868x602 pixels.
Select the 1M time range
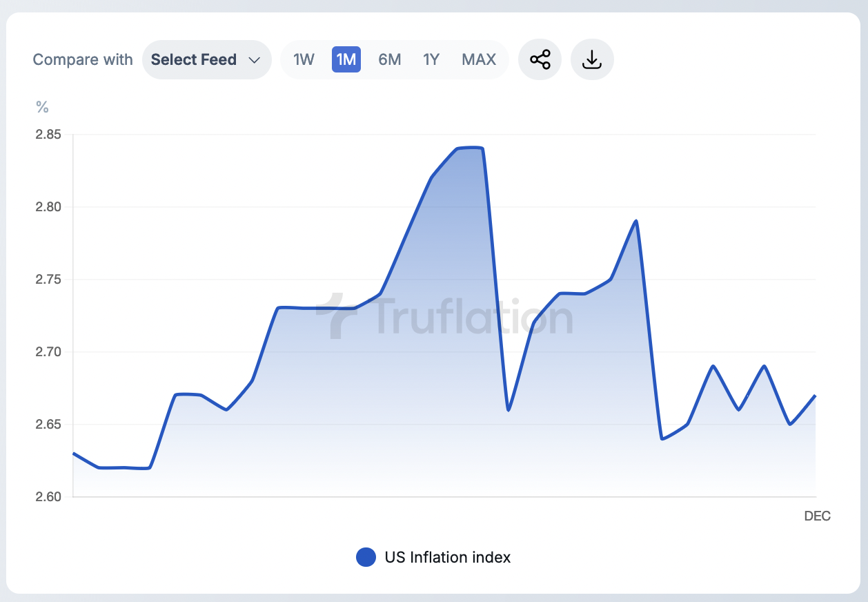point(346,59)
